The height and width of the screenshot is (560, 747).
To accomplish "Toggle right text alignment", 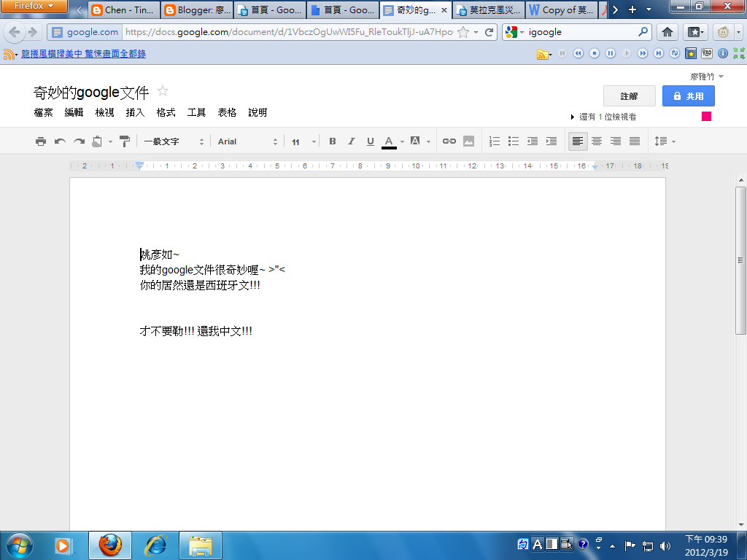I will coord(616,141).
